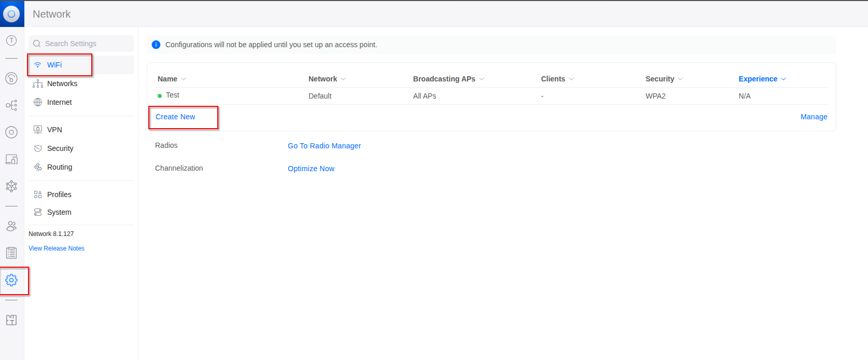Open the System label in the sidebar
868x360 pixels.
tap(59, 212)
